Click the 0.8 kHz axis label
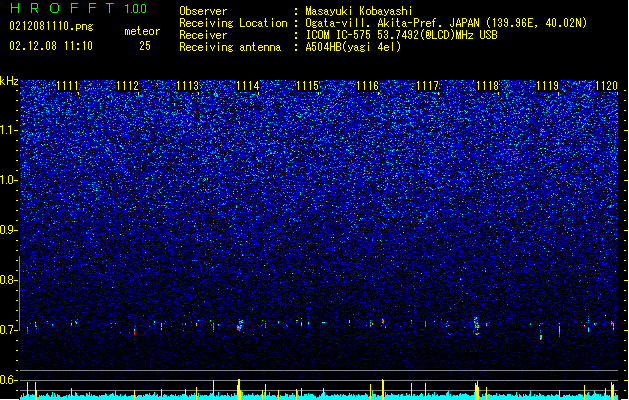This screenshot has height=400, width=629. [9, 280]
